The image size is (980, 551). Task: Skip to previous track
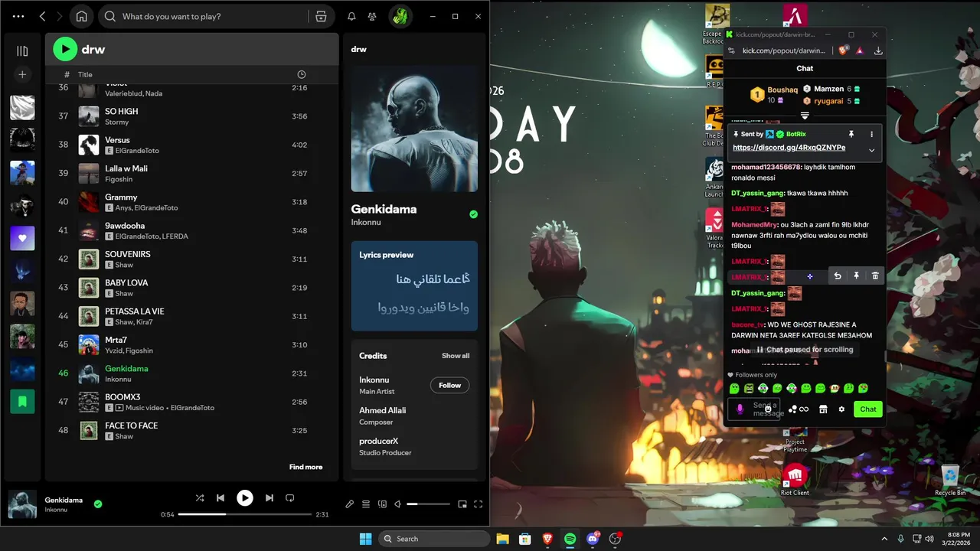[x=220, y=497]
